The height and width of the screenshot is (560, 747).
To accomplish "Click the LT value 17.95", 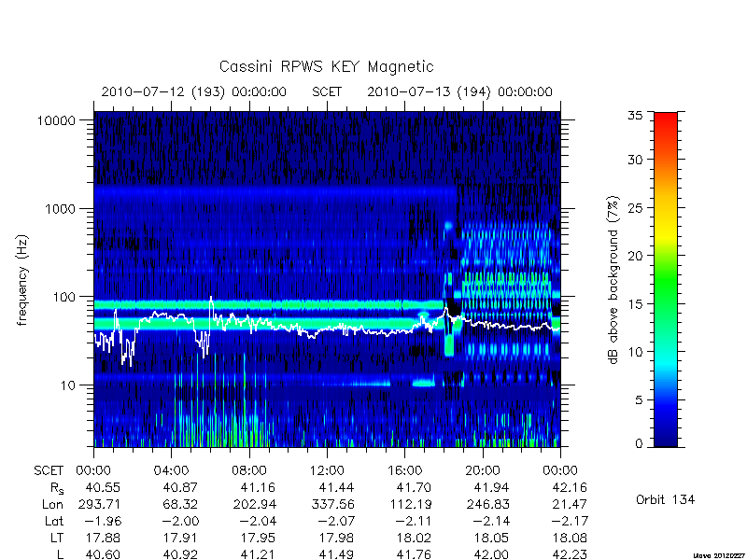I will click(259, 539).
